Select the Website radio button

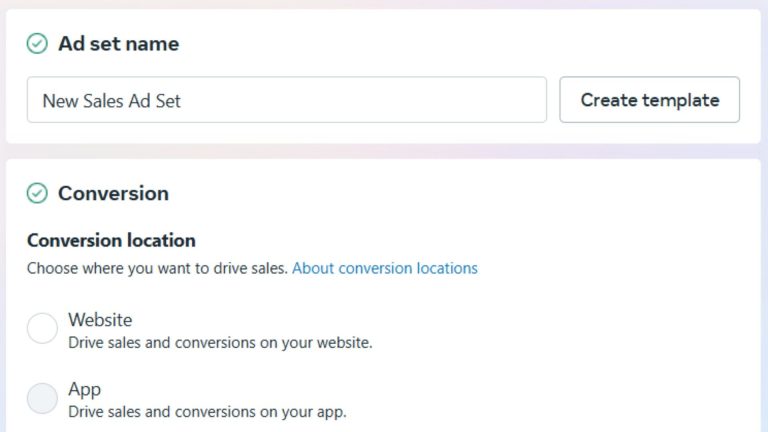(42, 329)
